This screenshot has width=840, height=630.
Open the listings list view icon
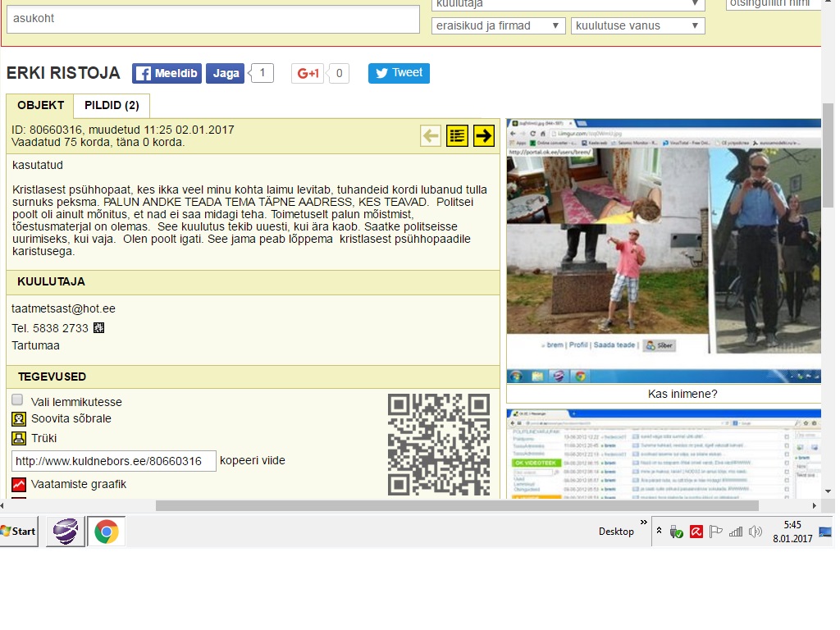click(x=457, y=136)
